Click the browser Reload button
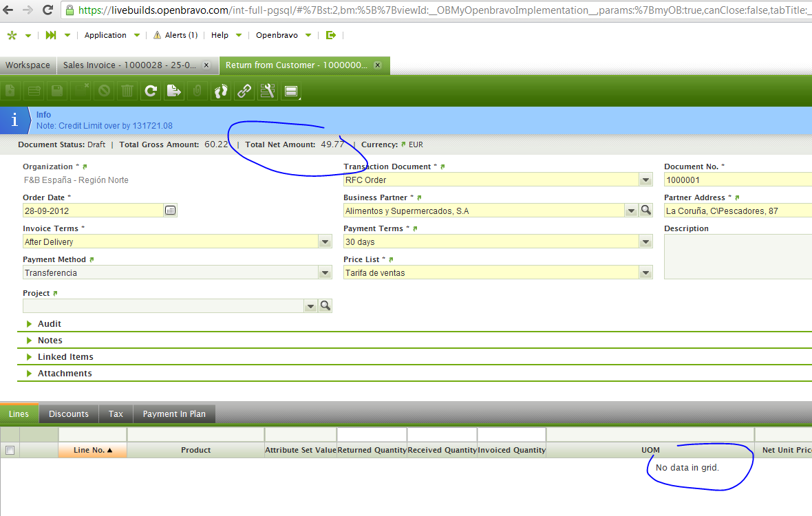Screen dimensions: 812x516 click(x=47, y=10)
